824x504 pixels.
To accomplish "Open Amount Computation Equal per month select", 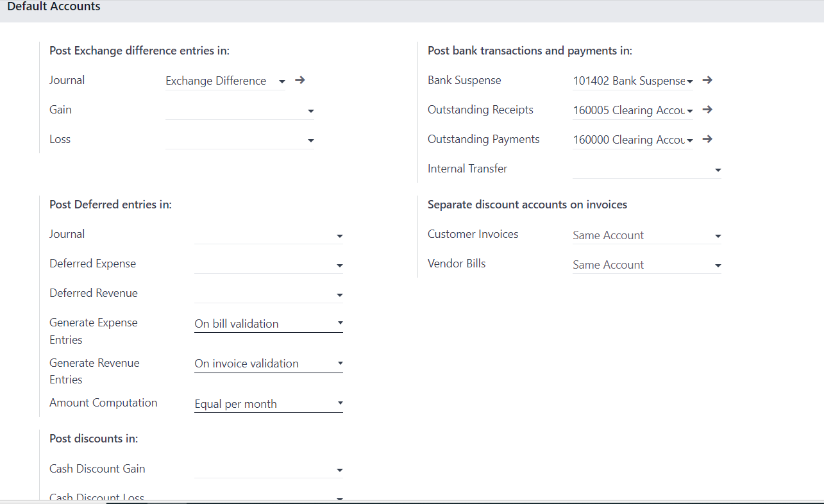I will pyautogui.click(x=269, y=404).
